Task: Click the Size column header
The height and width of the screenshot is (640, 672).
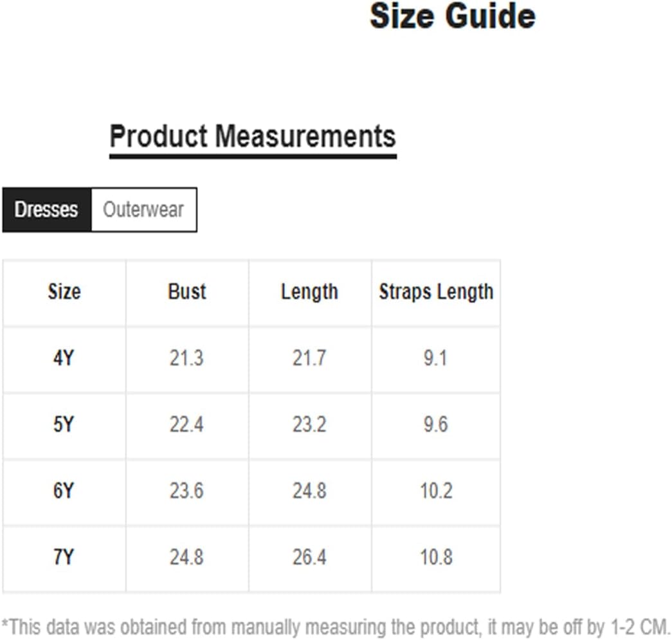Action: point(64,292)
